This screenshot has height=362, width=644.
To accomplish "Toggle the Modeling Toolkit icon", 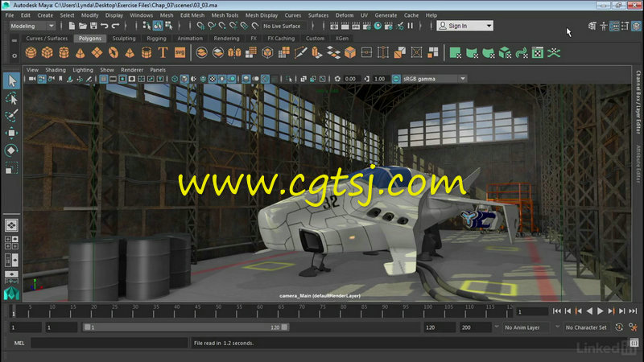I will pos(592,26).
